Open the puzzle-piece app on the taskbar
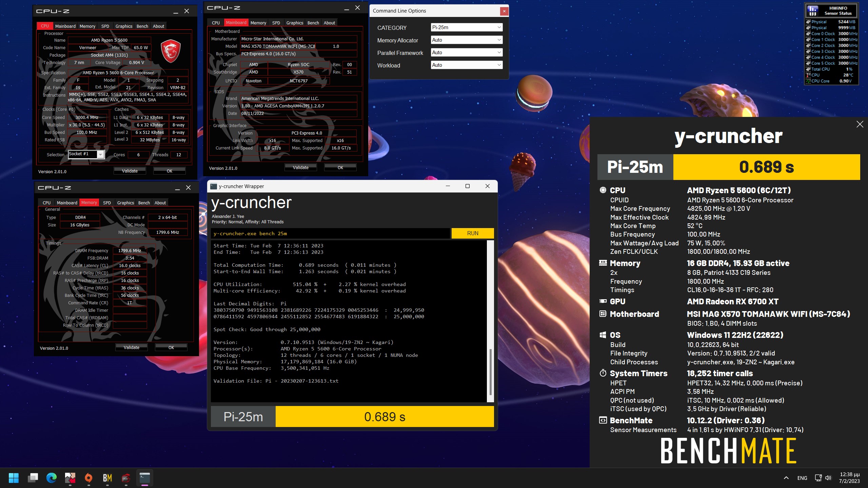The height and width of the screenshot is (488, 868). [x=70, y=478]
